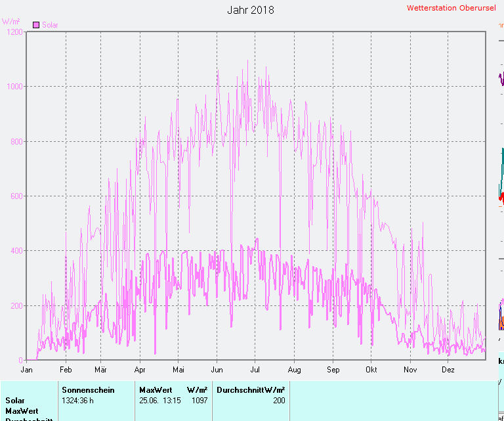Viewport: 504px width, 421px height.
Task: Click the 0 y-axis value
Action: coord(20,360)
